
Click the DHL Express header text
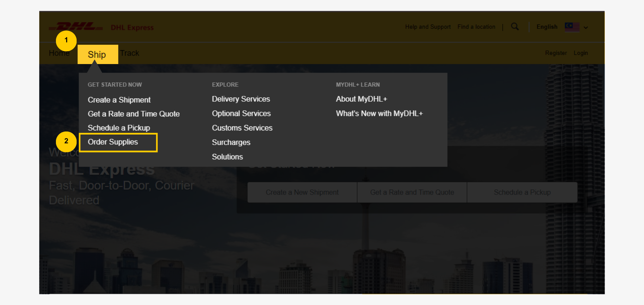(x=132, y=27)
